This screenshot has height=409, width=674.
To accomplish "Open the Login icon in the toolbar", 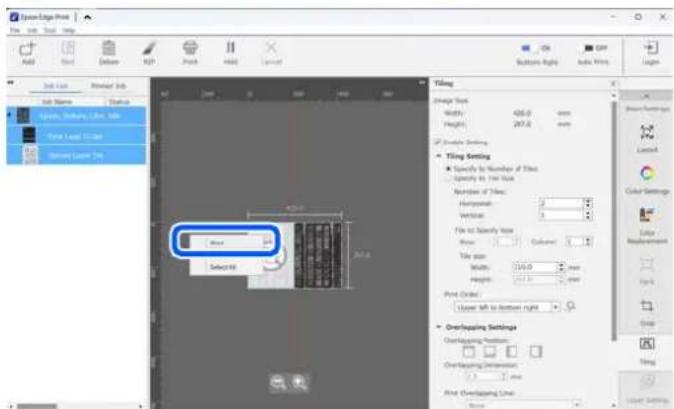I will (x=650, y=48).
